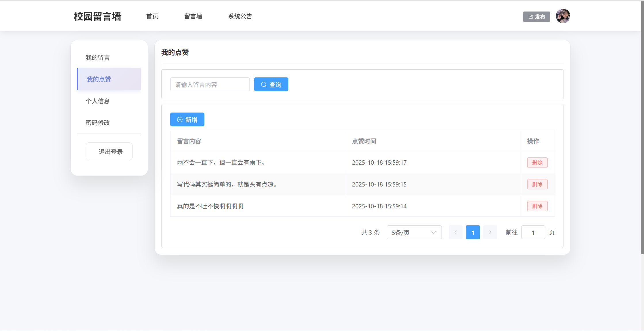Screen dimensions: 644x331
Task: Open the user avatar in top right
Action: (563, 16)
